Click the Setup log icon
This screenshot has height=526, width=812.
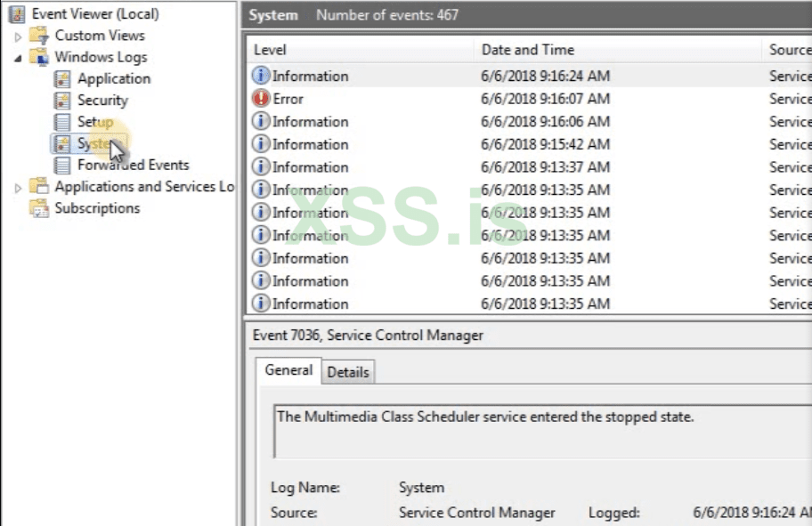click(x=62, y=122)
